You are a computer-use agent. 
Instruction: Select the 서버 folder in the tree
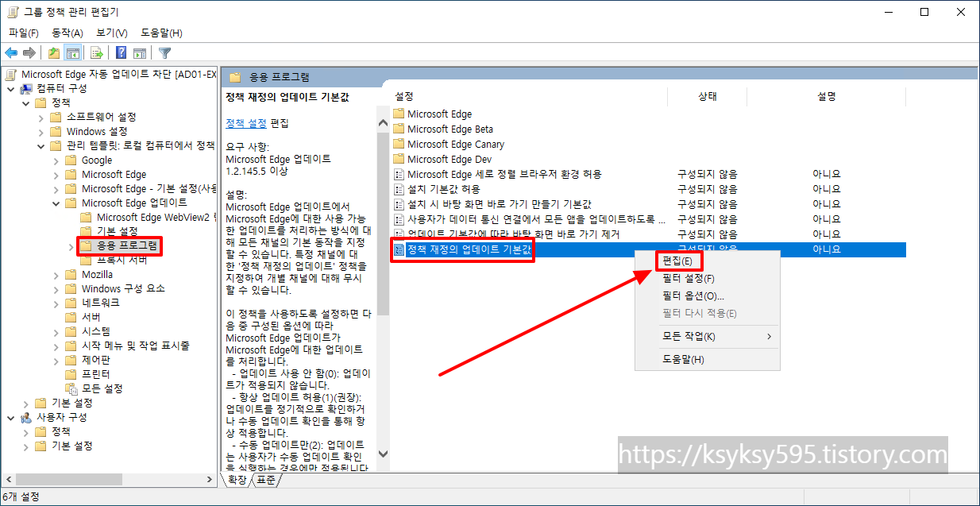pos(91,317)
